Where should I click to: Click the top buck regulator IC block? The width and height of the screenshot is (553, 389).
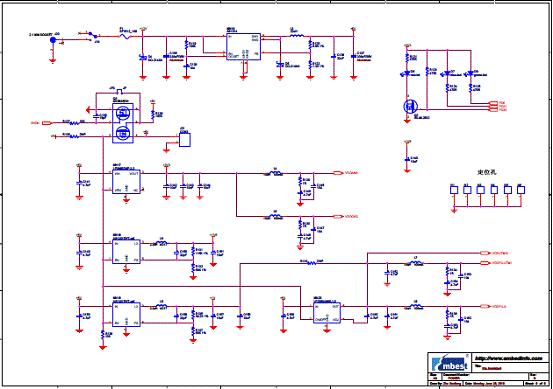coord(243,47)
